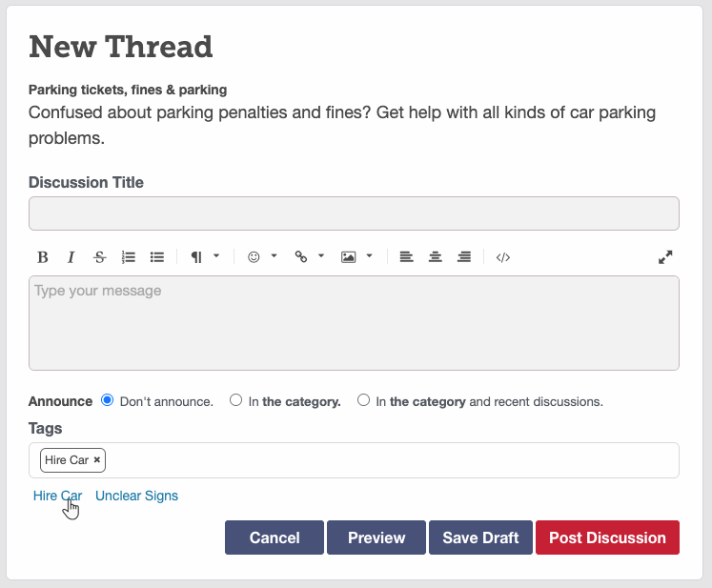
Task: Apply italic formatting to text
Action: [71, 257]
